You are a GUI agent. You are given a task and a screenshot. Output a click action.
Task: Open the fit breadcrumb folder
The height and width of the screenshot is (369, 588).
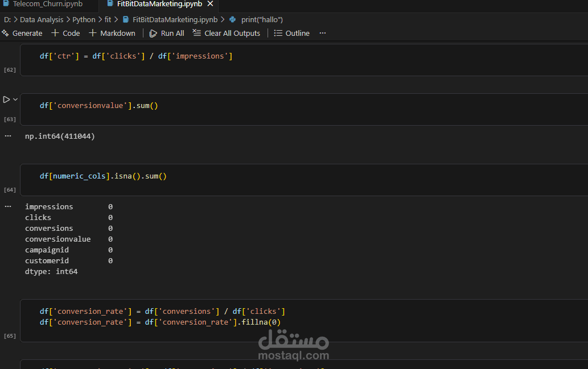point(108,19)
